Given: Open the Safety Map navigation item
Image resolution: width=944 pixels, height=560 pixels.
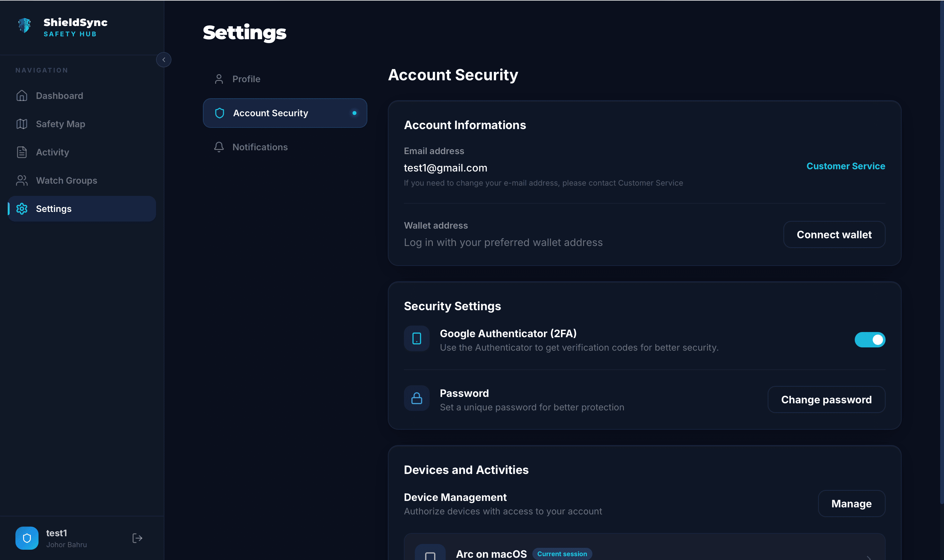Looking at the screenshot, I should click(x=60, y=124).
